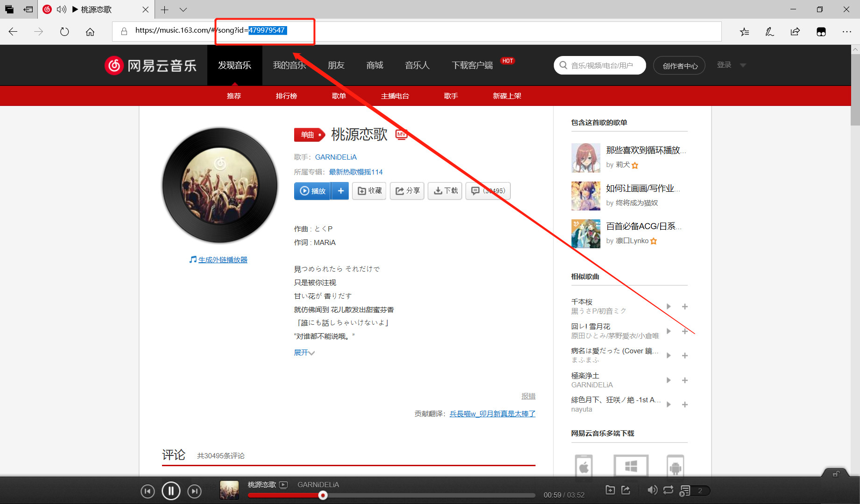This screenshot has height=504, width=860.
Task: Go to 推荐 sub-navigation
Action: point(234,96)
